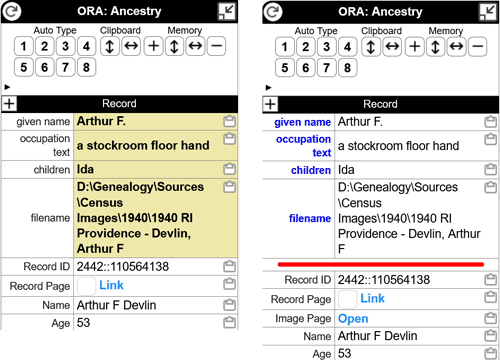500x362 pixels.
Task: Copy Age value in right panel
Action: tap(490, 353)
